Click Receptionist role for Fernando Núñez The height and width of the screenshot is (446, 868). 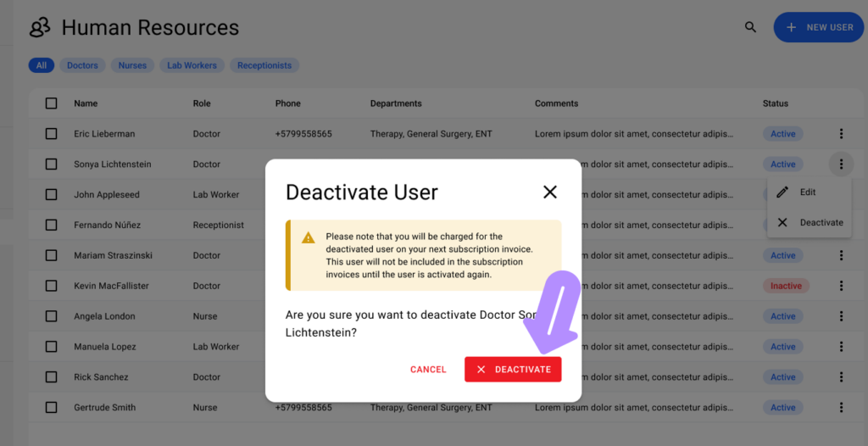(218, 226)
